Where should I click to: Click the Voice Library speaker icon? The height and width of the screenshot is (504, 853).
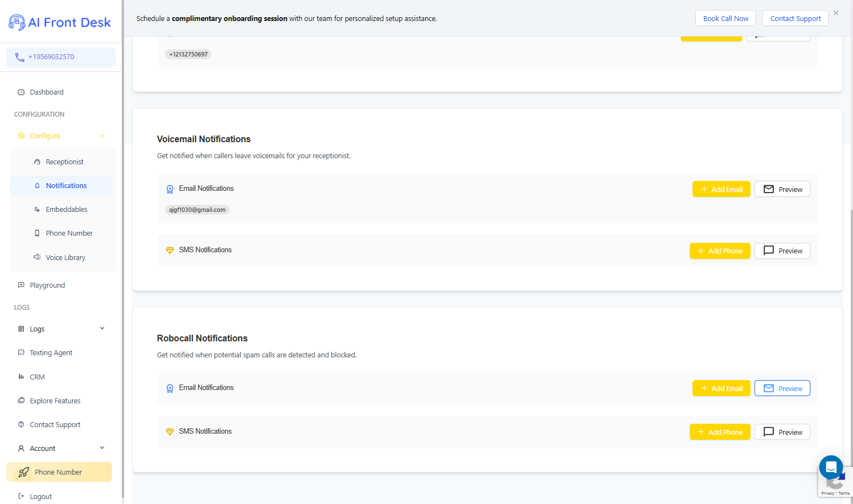click(37, 257)
